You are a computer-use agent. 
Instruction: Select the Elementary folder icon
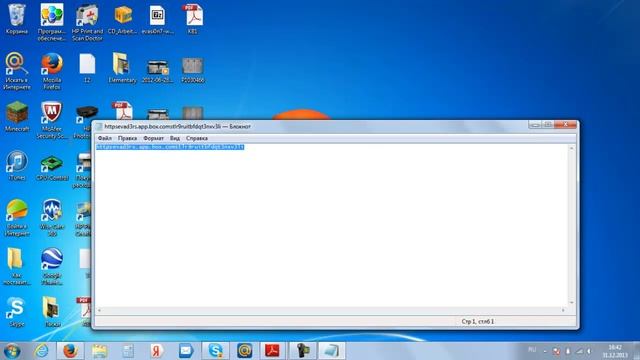point(122,68)
